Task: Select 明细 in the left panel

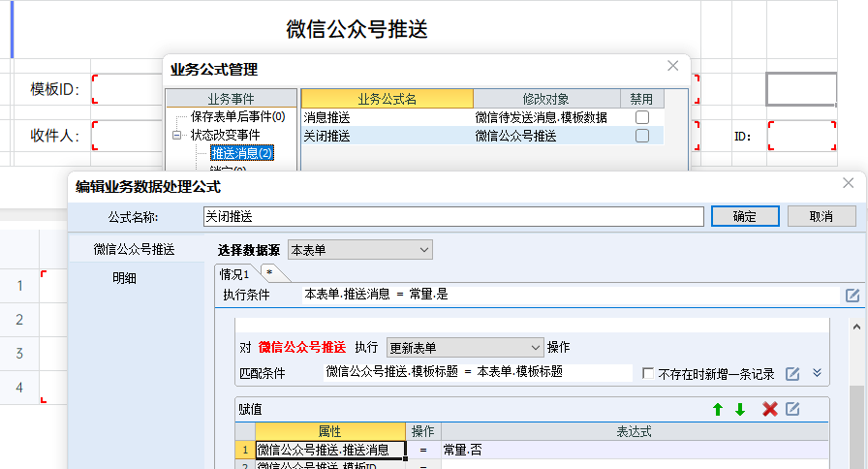Action: [125, 278]
